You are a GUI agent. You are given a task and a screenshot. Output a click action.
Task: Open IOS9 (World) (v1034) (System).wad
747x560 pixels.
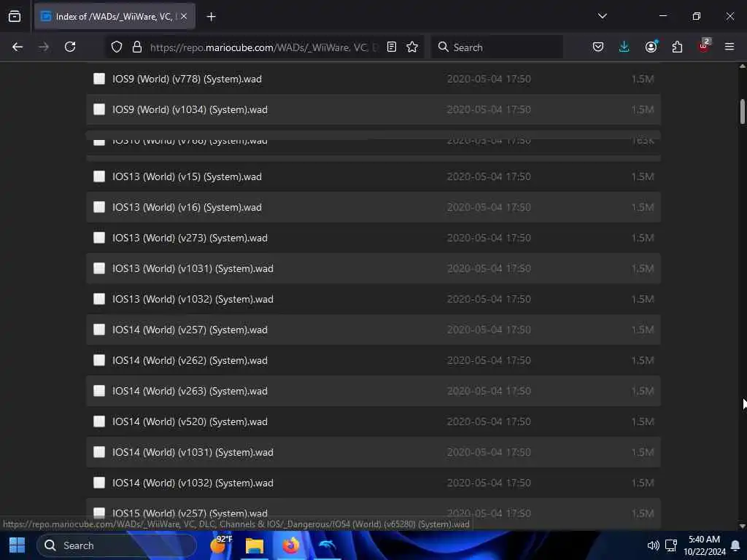(x=190, y=109)
